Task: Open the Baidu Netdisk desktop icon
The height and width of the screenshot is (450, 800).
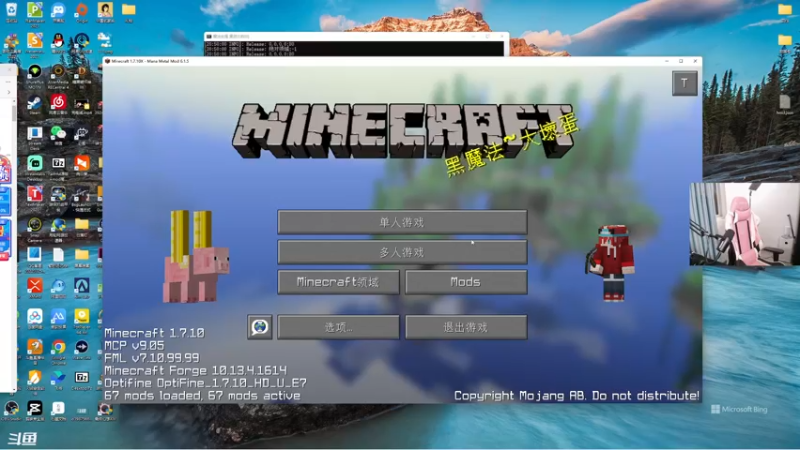Action: (x=35, y=317)
